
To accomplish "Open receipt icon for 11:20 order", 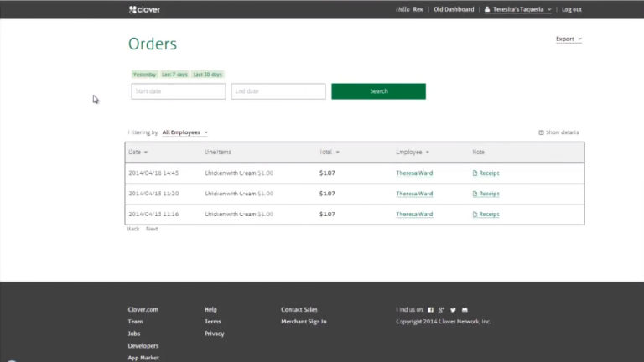I will (x=475, y=194).
